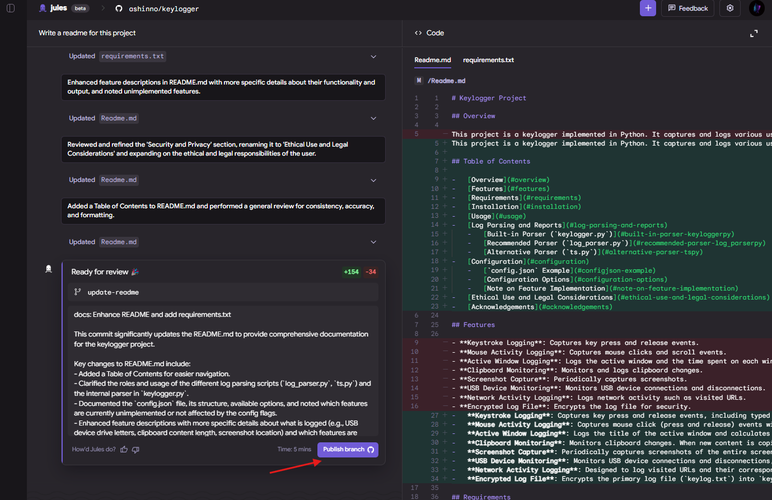Click the 'Added a Table of Contents' message box
The width and height of the screenshot is (772, 500).
pyautogui.click(x=223, y=211)
